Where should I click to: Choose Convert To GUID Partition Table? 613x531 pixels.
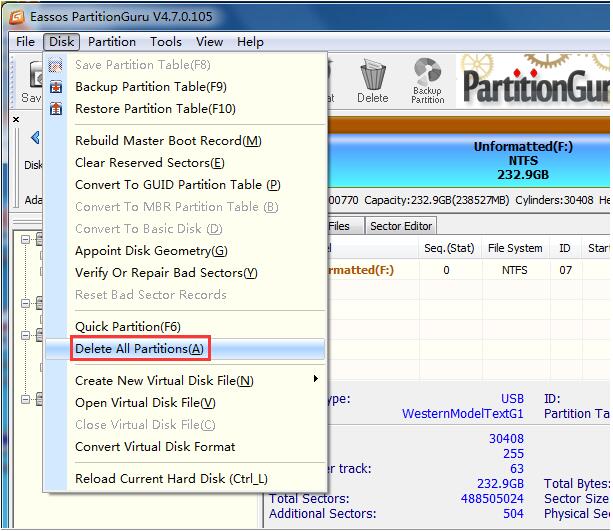[178, 185]
